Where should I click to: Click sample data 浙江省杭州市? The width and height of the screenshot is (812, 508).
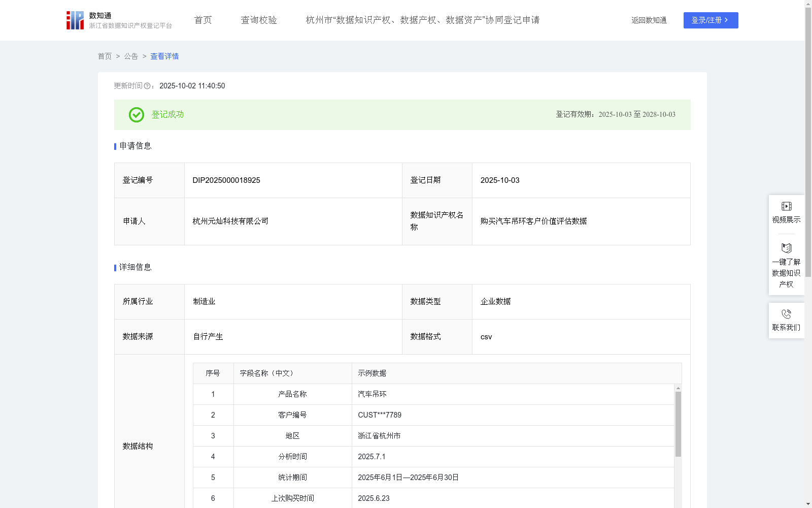tap(379, 436)
